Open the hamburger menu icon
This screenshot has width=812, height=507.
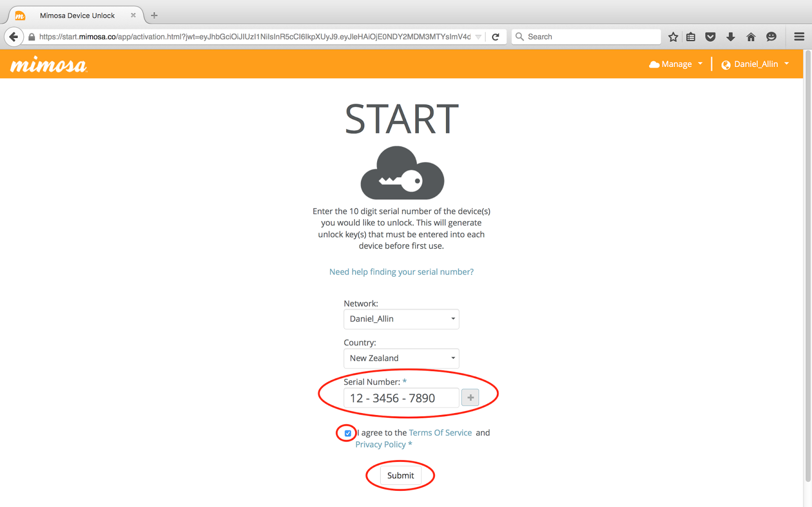[799, 37]
